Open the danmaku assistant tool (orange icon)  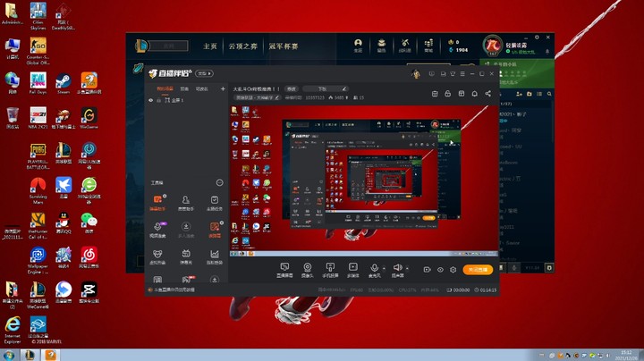[x=157, y=203]
